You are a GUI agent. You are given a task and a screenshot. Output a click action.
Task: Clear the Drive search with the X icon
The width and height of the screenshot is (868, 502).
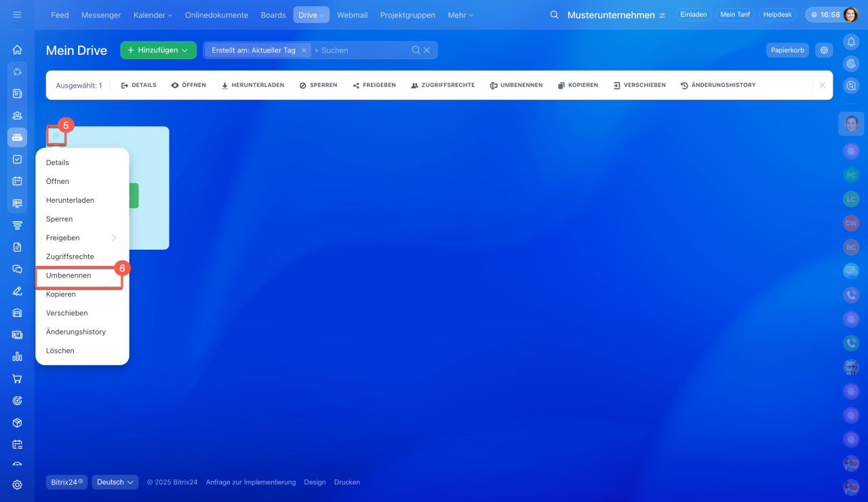[x=427, y=50]
